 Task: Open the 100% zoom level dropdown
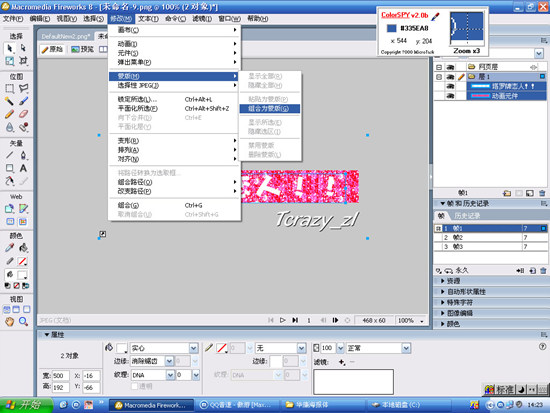[422, 321]
